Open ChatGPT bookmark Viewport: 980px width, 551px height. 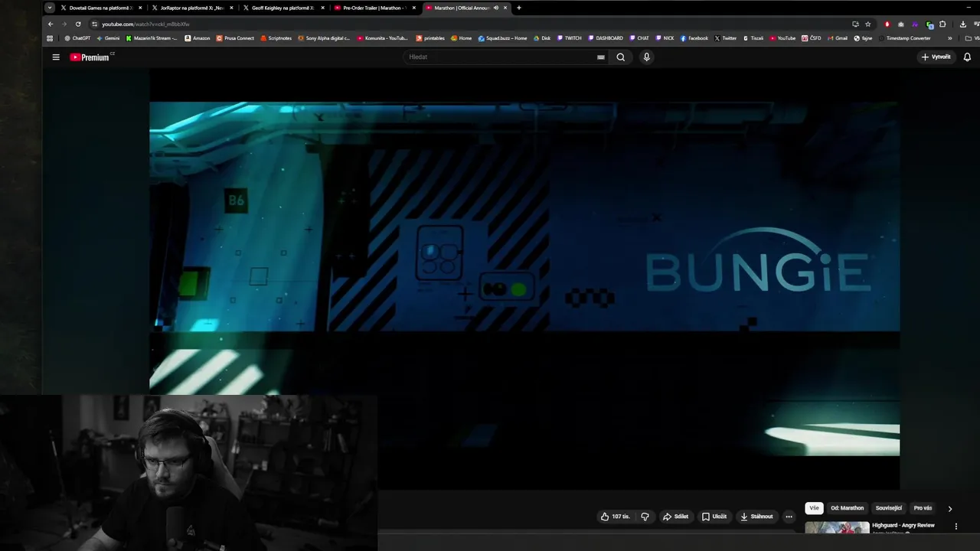pos(77,38)
